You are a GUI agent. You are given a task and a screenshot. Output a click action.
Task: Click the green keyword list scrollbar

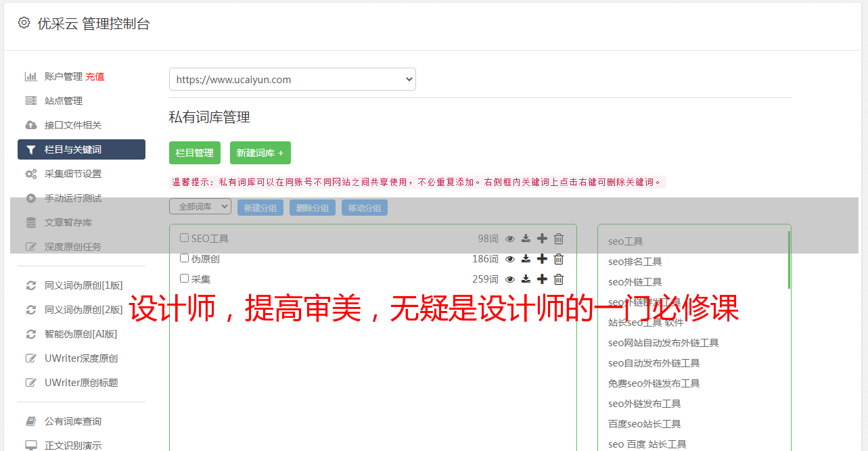pyautogui.click(x=789, y=260)
